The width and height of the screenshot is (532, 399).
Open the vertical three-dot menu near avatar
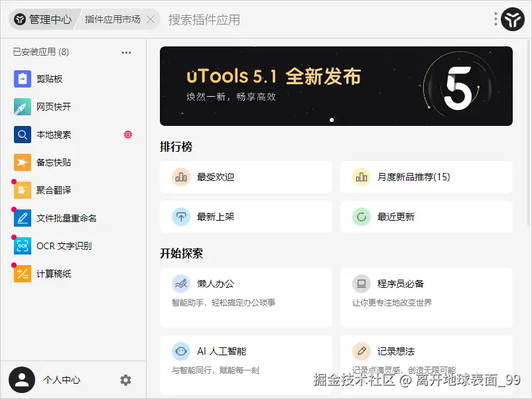click(496, 19)
